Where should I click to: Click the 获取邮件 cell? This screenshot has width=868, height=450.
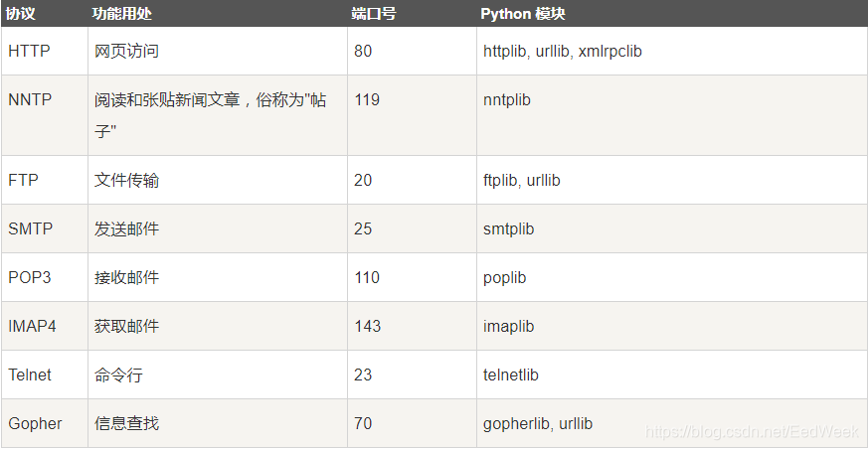coord(218,326)
